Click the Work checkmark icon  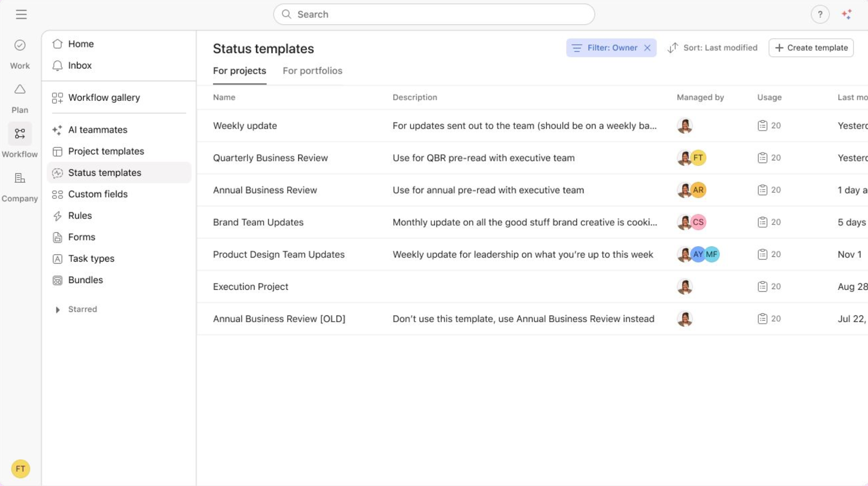pyautogui.click(x=20, y=45)
